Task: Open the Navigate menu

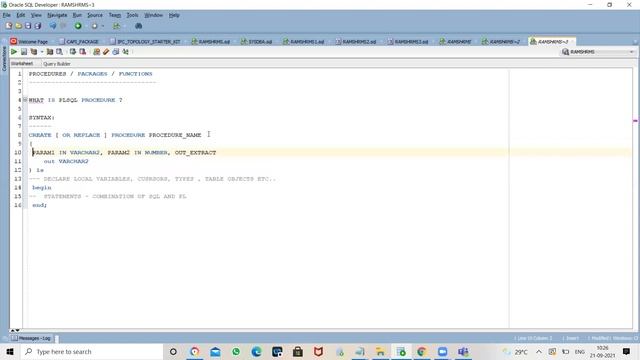Action: (x=57, y=15)
